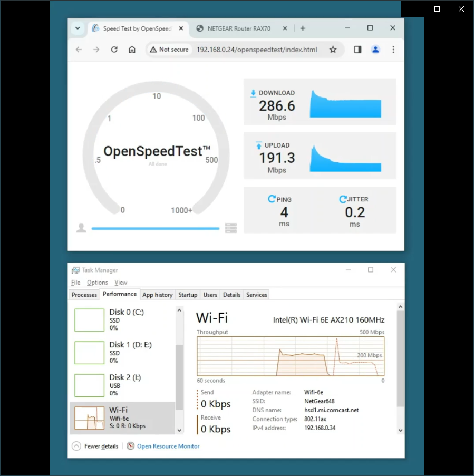The height and width of the screenshot is (476, 474).
Task: Click the user silhouette icon below gauge
Action: pos(81,228)
